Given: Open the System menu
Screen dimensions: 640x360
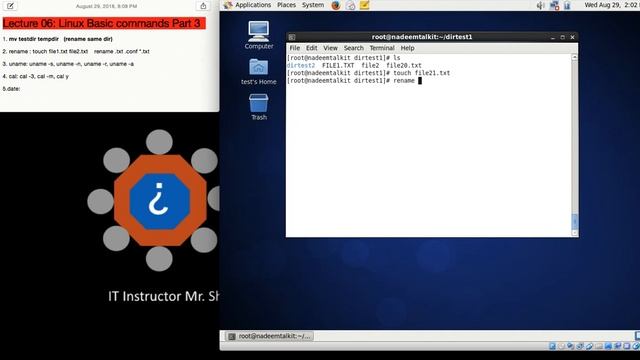Looking at the screenshot, I should click(313, 5).
